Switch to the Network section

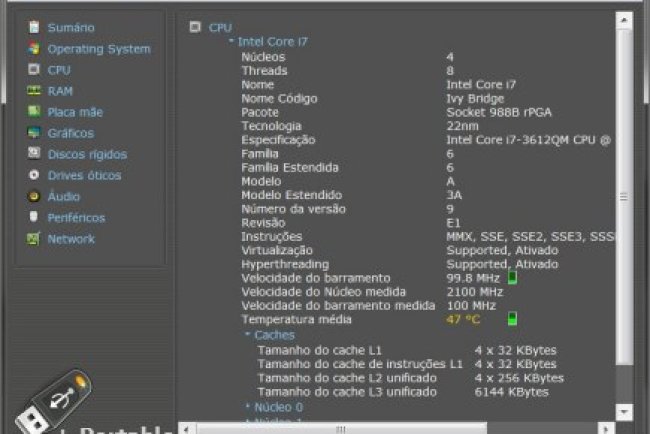coord(71,239)
